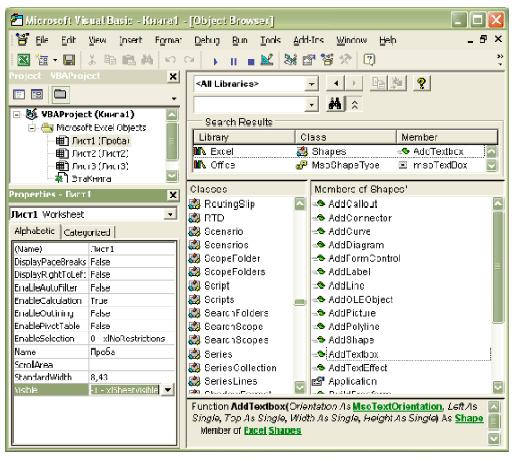Click the Save toolbar icon
This screenshot has height=459, width=514.
[x=69, y=60]
